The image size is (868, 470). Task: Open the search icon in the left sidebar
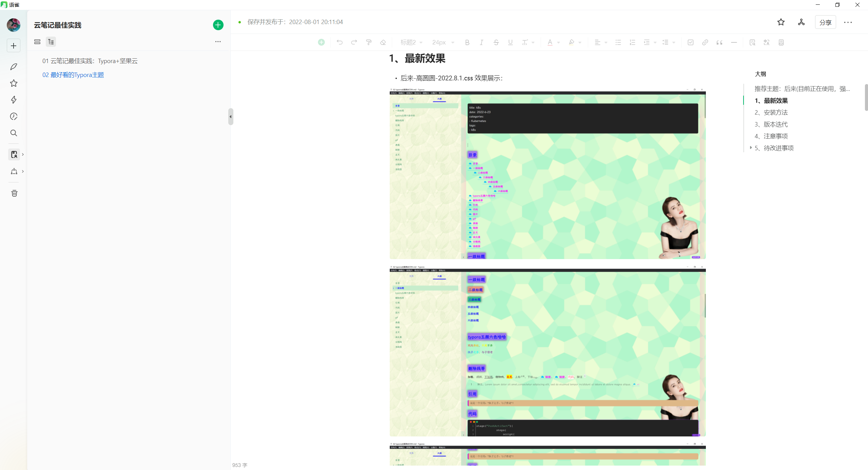(x=14, y=133)
